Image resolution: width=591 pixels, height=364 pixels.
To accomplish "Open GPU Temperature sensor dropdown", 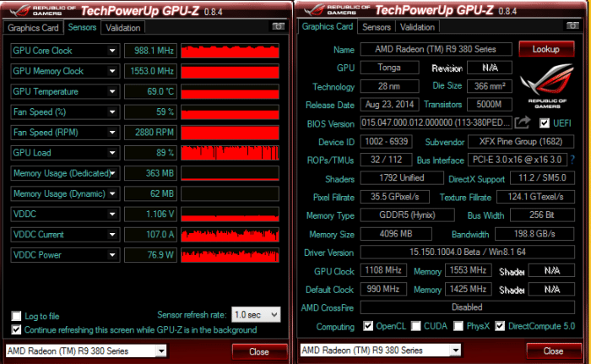I will click(x=112, y=91).
